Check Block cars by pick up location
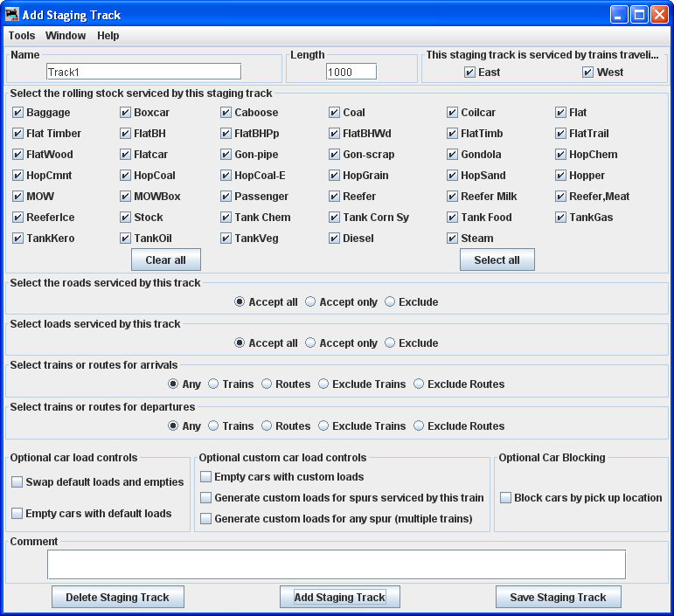674x616 pixels. coord(506,498)
